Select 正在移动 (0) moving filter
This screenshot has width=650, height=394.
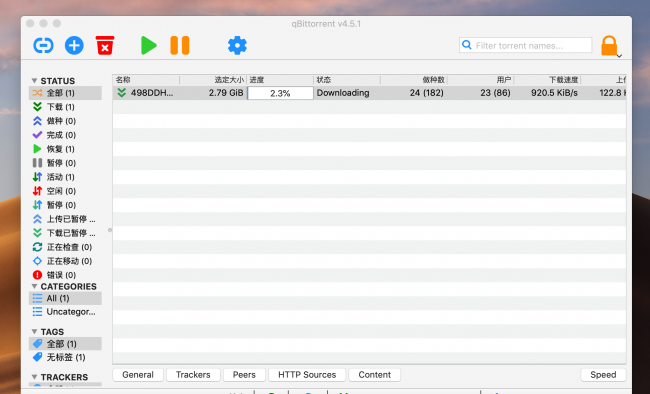pyautogui.click(x=65, y=261)
